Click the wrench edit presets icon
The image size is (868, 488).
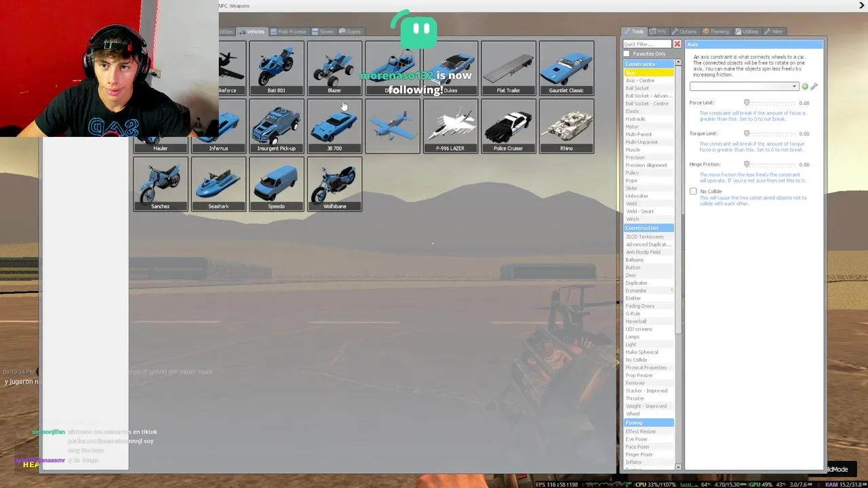pyautogui.click(x=814, y=86)
